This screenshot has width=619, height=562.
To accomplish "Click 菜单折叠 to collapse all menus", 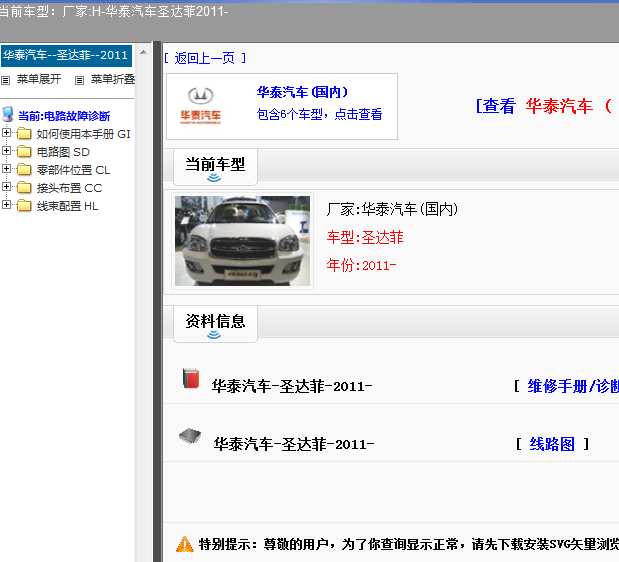I will pos(112,79).
